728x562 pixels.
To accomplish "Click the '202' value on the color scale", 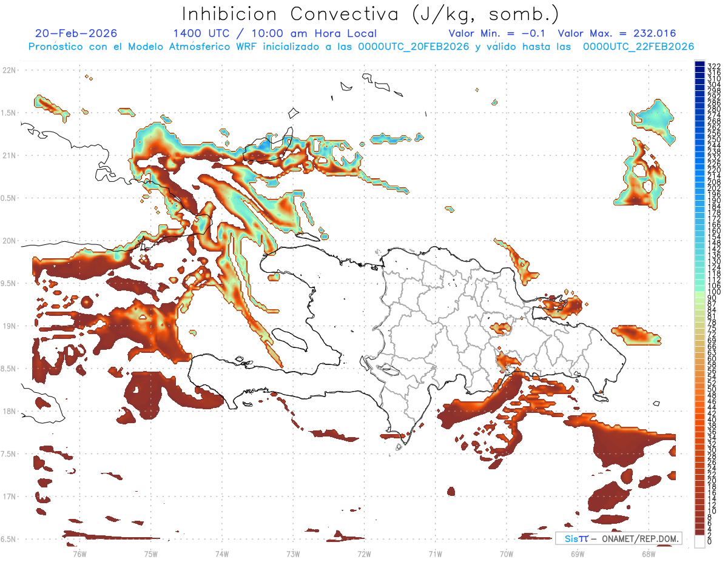I will pyautogui.click(x=714, y=188).
